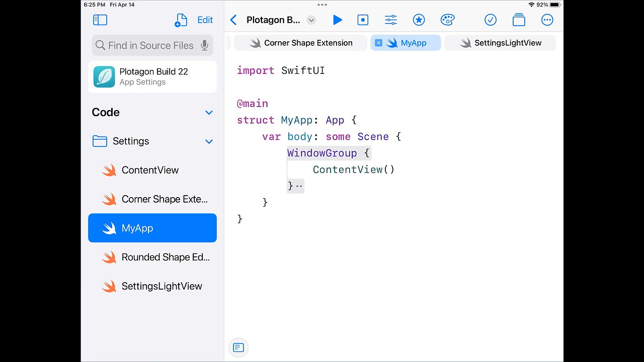Run the app with play button
Viewport: 644px width, 362px height.
tap(338, 20)
